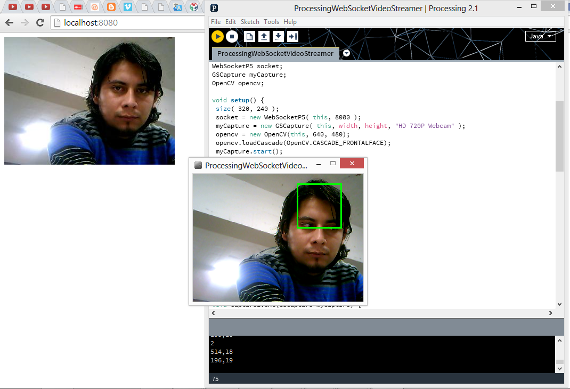Click the 'OpenCV opencv;' declaration line
Viewport: 570px width, 389px height.
pyautogui.click(x=238, y=83)
